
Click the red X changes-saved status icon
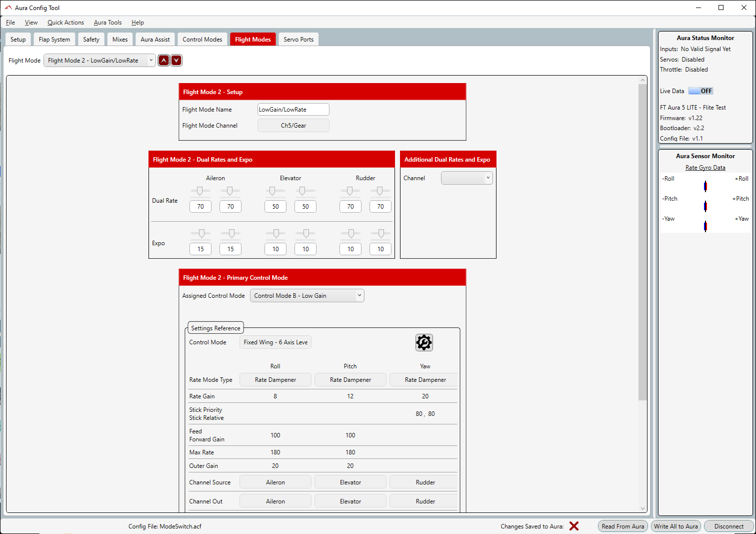tap(573, 526)
